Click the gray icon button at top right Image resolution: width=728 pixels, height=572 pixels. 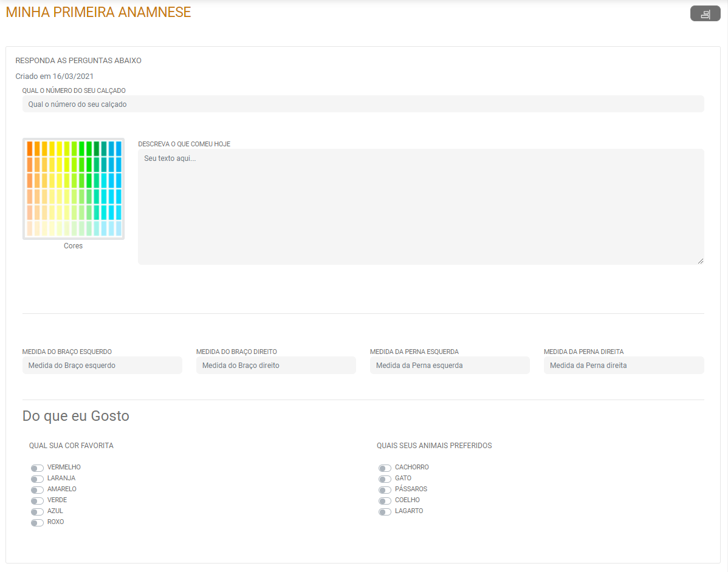[705, 14]
